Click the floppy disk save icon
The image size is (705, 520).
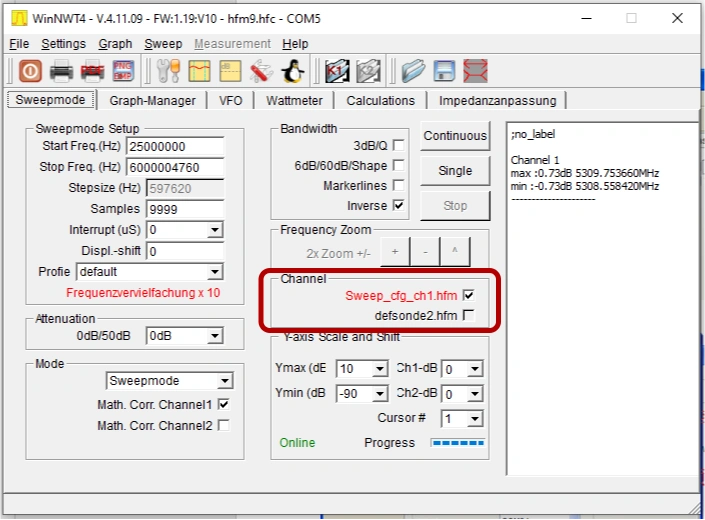444,71
